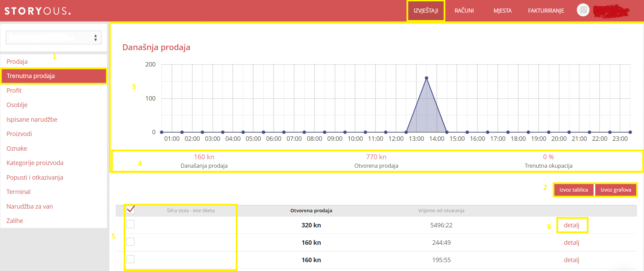Open the Terminal report
644x271 pixels.
(x=18, y=192)
